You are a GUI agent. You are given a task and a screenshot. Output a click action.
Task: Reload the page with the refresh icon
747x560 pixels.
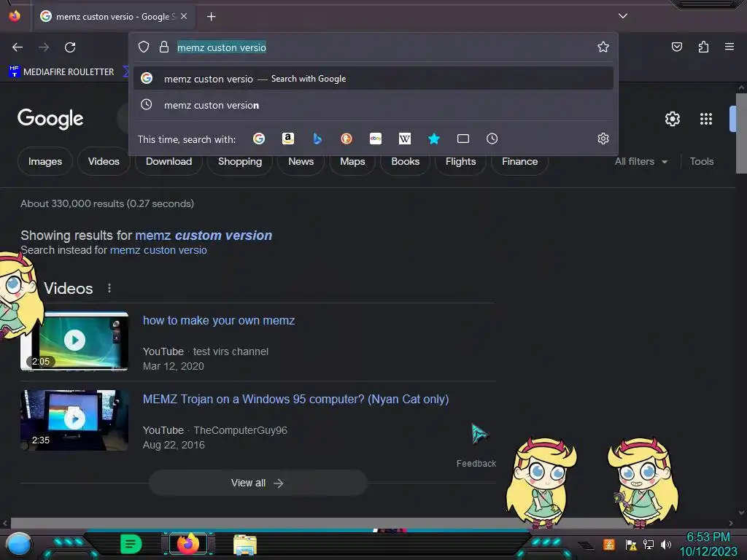[70, 47]
